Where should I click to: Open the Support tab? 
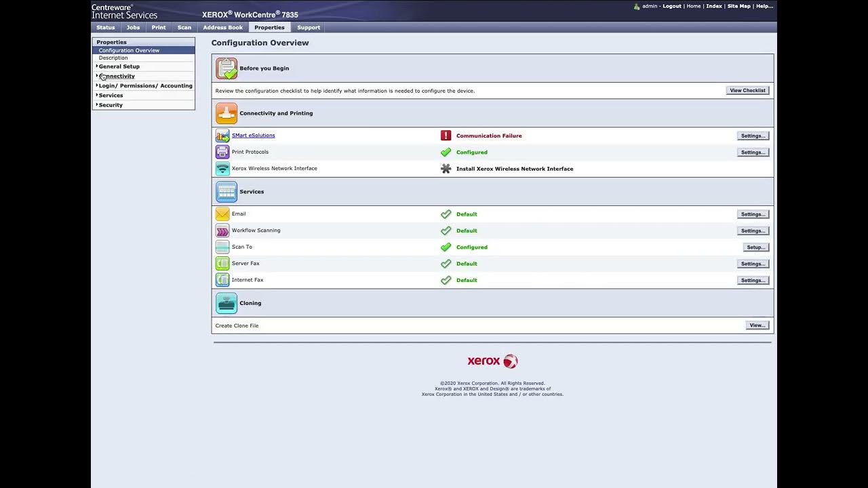[309, 28]
